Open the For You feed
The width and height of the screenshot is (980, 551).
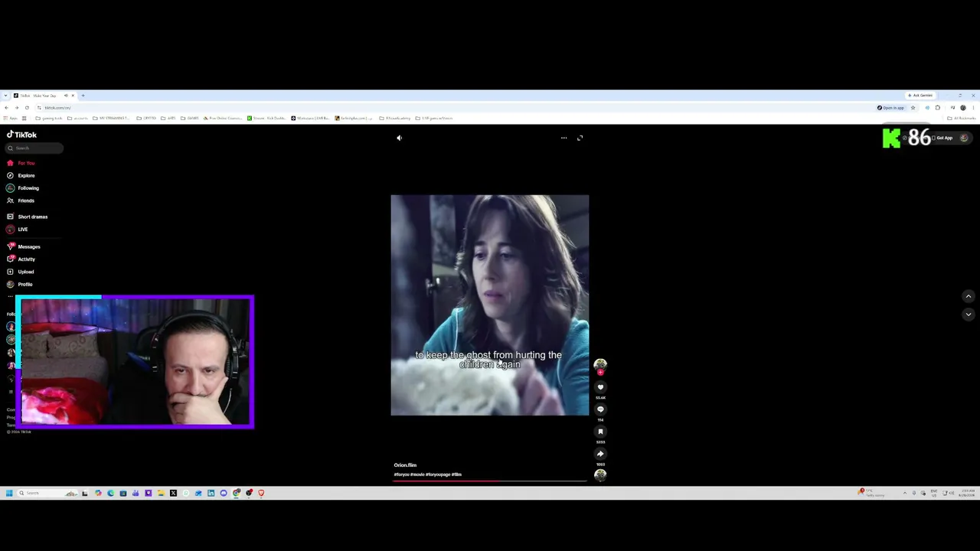(26, 163)
